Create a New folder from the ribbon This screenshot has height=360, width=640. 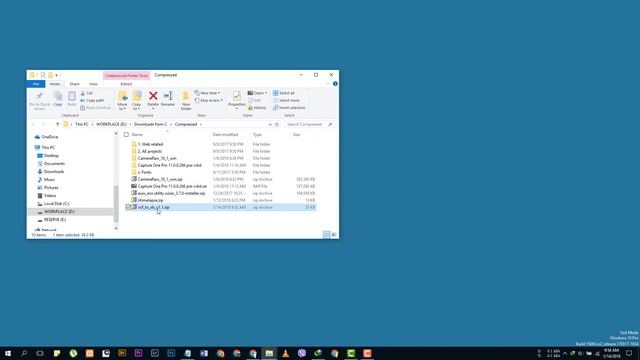click(x=186, y=100)
